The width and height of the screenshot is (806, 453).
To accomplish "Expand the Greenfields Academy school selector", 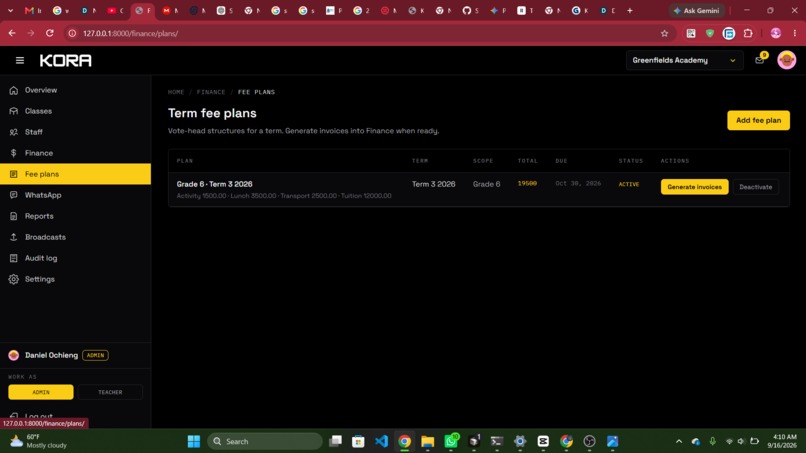I will [684, 60].
